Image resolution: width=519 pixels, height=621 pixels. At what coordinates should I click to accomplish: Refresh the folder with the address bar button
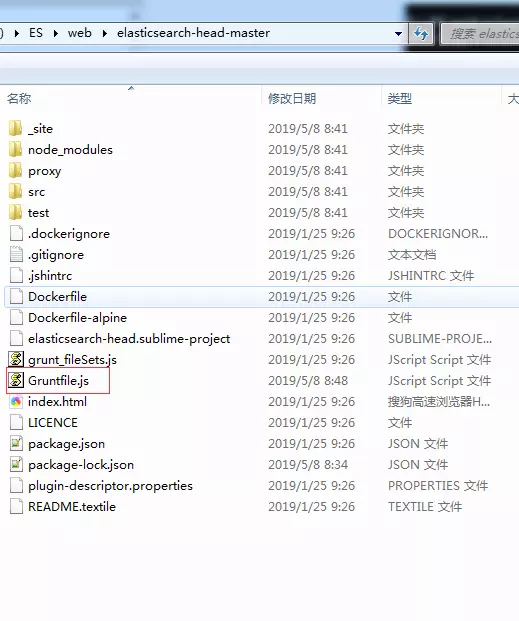point(421,33)
